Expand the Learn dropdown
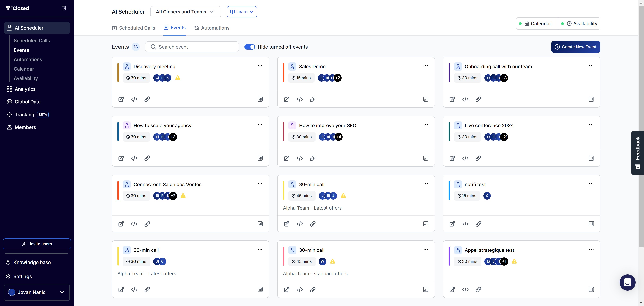 tap(241, 12)
